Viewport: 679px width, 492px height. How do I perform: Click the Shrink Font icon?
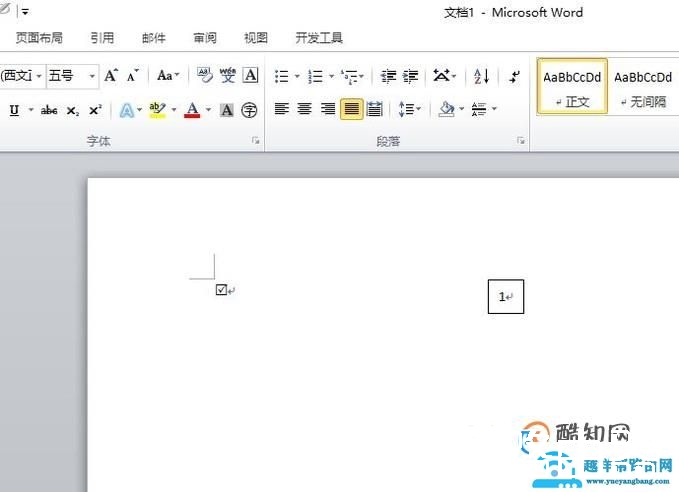133,76
